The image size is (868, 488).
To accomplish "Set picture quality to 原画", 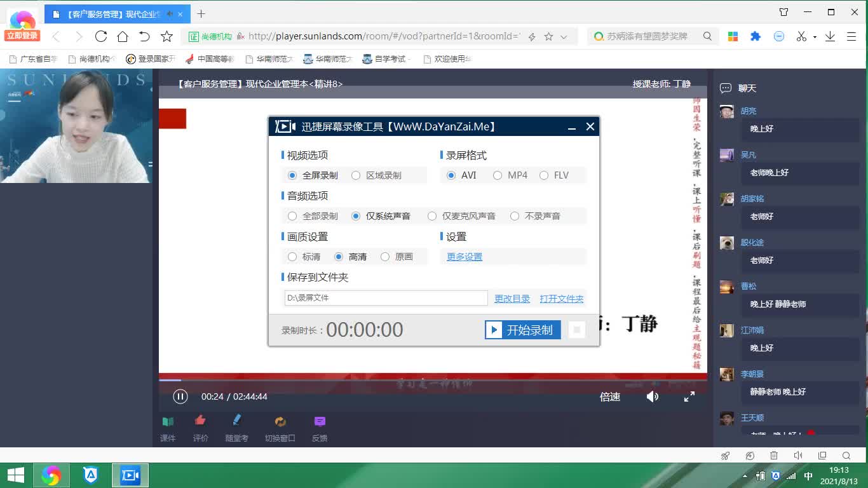I will click(397, 257).
